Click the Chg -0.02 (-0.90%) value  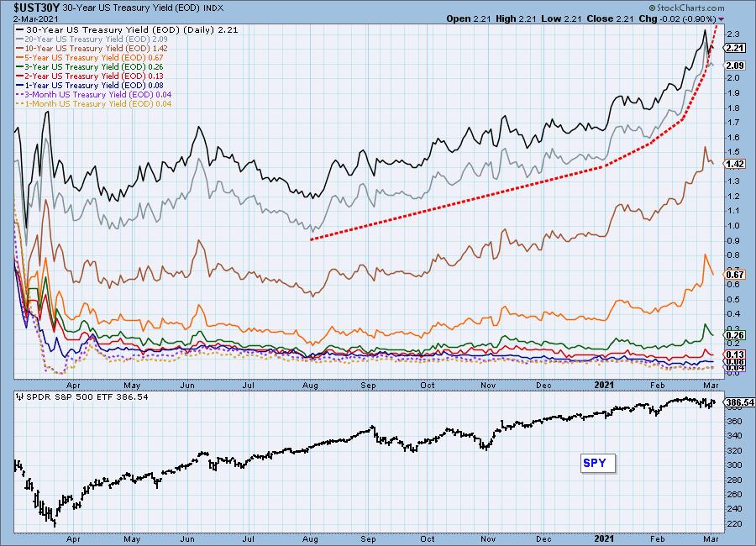click(677, 18)
